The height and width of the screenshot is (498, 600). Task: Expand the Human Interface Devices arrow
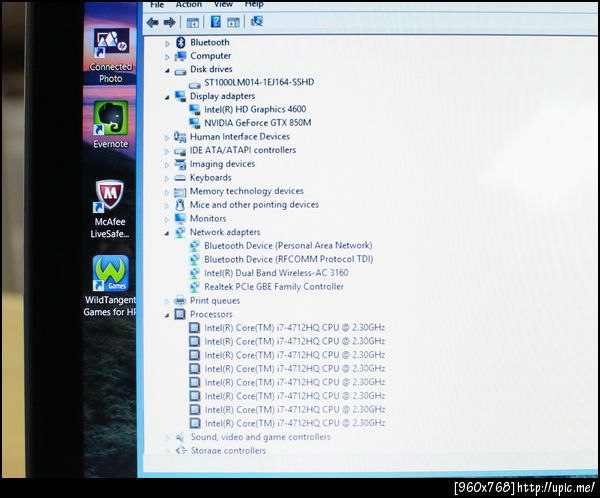pos(167,138)
